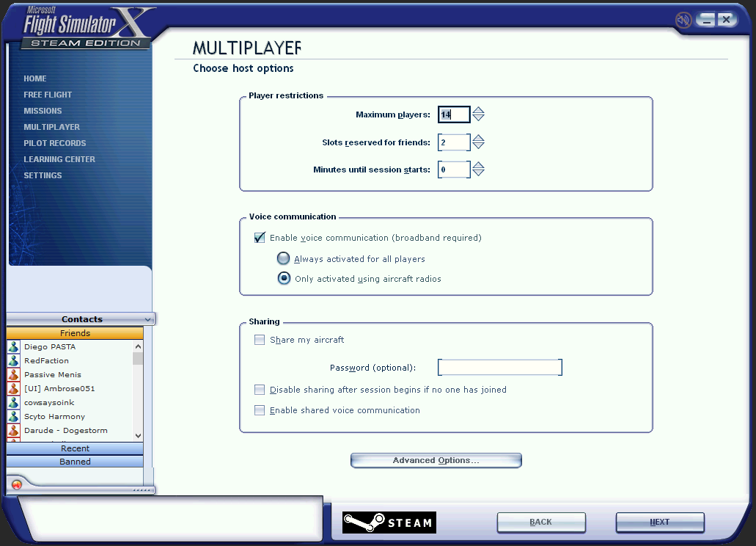The height and width of the screenshot is (546, 756).
Task: Click Passive Menis's friend status icon
Action: pyautogui.click(x=13, y=375)
